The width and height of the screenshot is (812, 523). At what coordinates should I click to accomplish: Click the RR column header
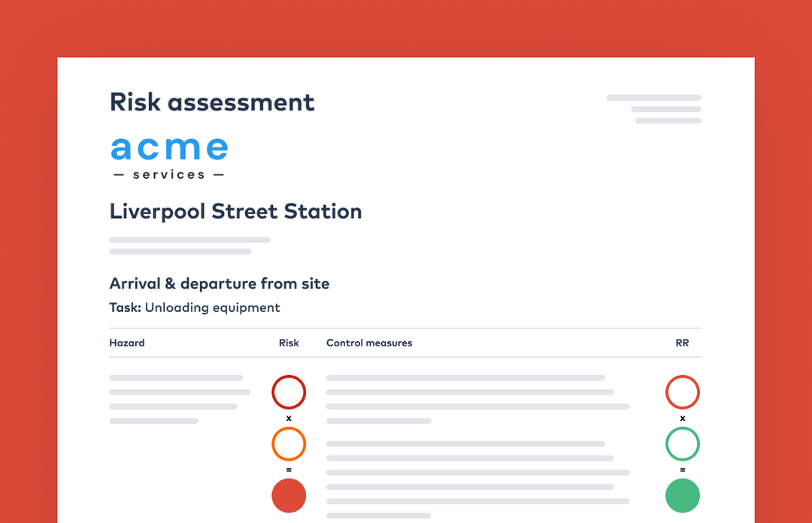(682, 343)
